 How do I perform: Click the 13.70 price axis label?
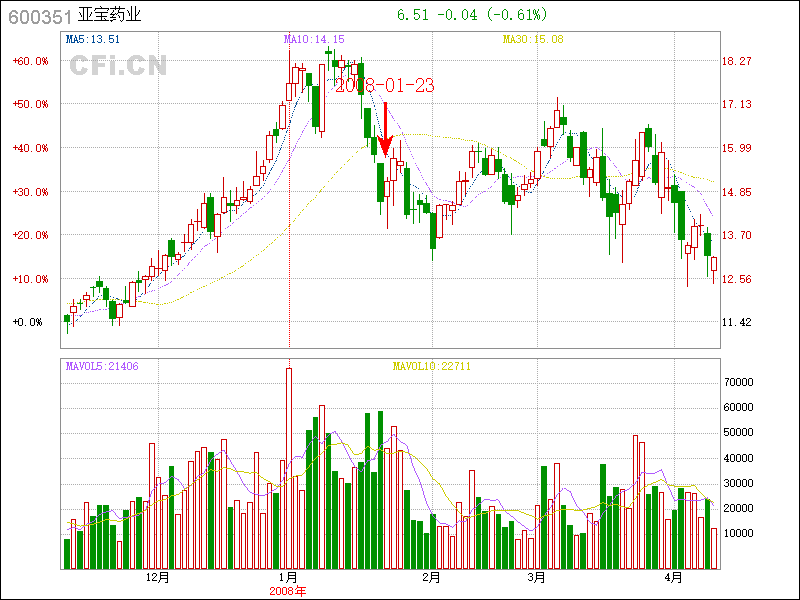[736, 235]
